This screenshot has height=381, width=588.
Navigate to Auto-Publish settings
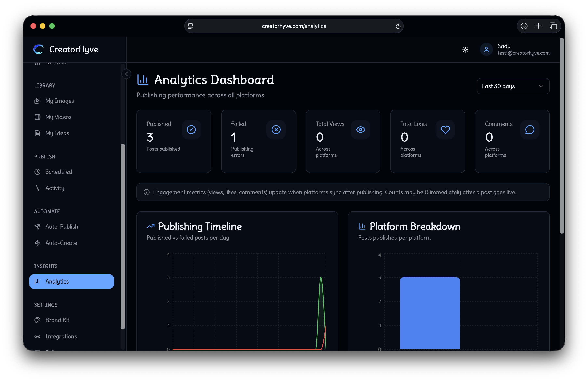(62, 227)
